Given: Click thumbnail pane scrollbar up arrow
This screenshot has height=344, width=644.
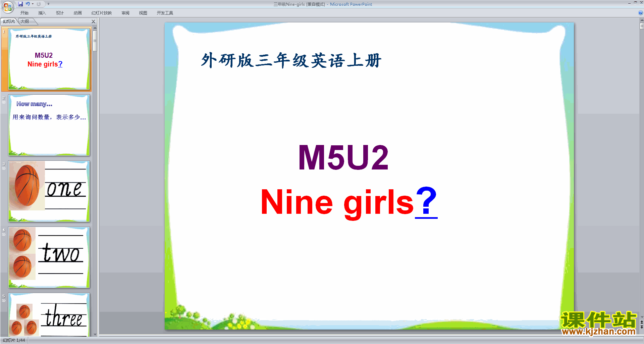Looking at the screenshot, I should pyautogui.click(x=95, y=28).
